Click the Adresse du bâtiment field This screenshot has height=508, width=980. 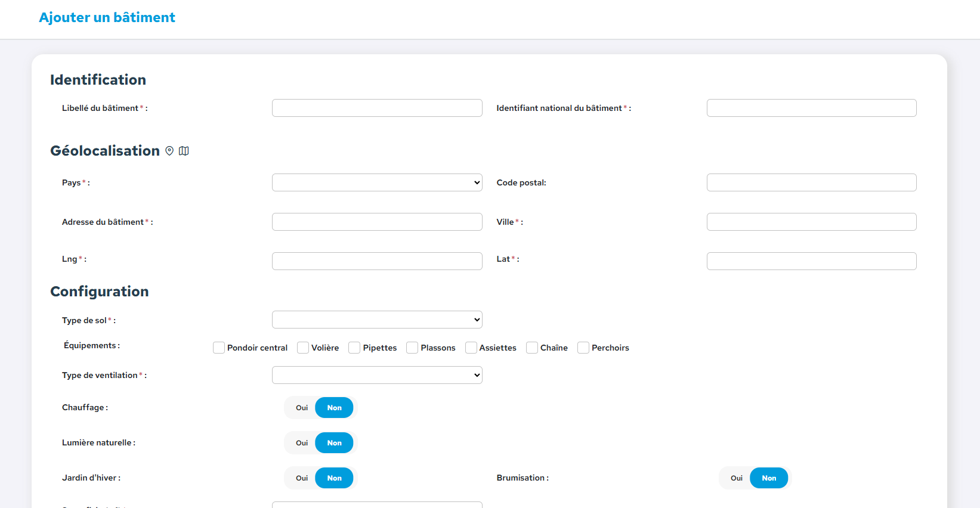point(377,222)
